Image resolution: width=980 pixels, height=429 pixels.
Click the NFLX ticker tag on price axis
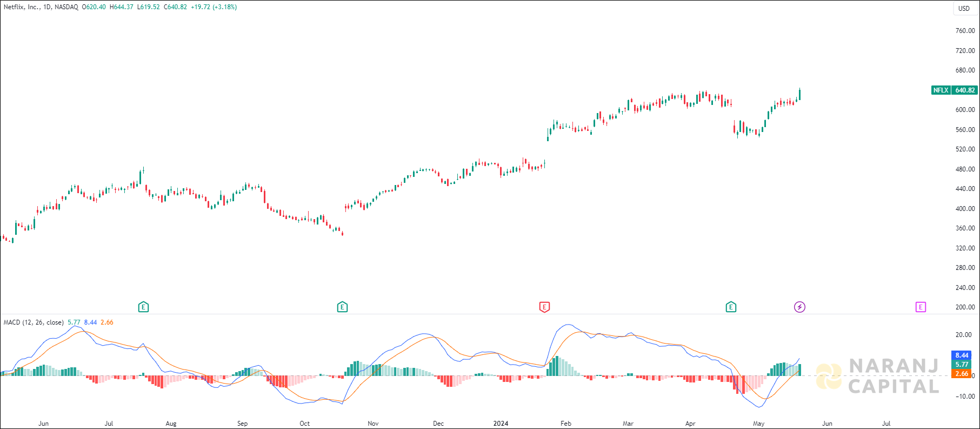(941, 90)
